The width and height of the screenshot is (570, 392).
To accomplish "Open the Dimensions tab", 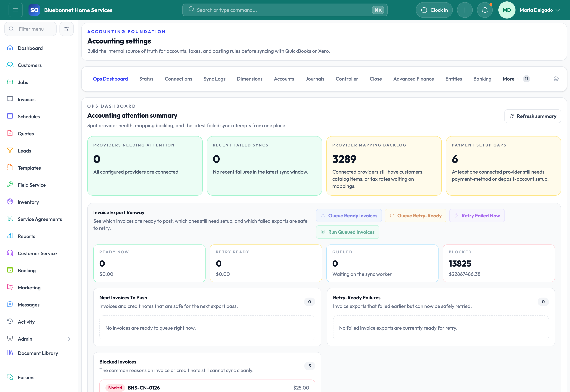I will [x=250, y=79].
